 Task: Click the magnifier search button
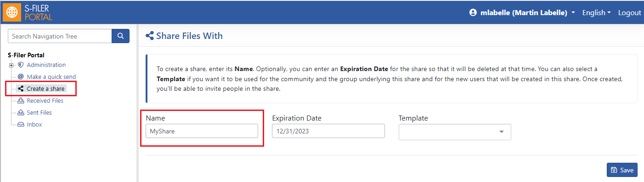coord(120,36)
